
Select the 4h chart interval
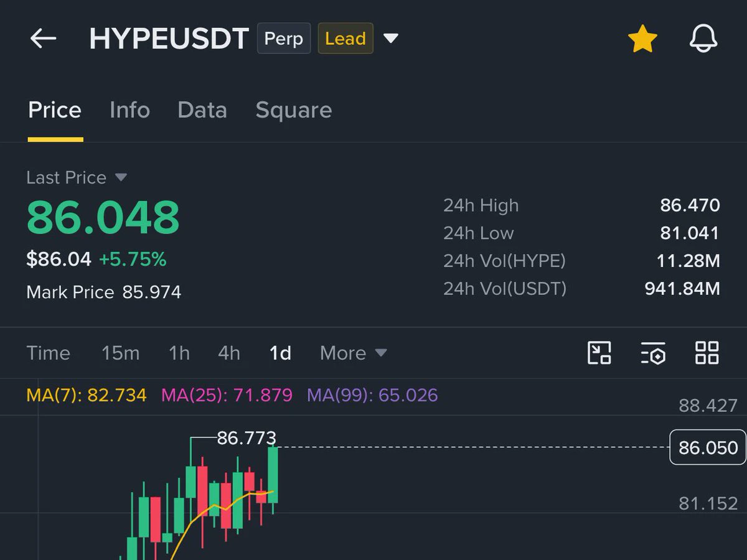click(x=228, y=353)
